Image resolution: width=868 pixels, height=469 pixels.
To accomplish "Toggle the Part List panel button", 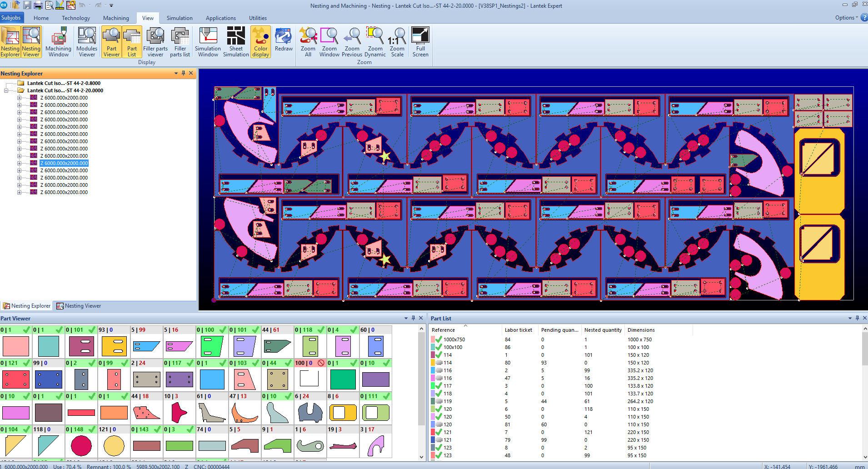I will pyautogui.click(x=132, y=42).
